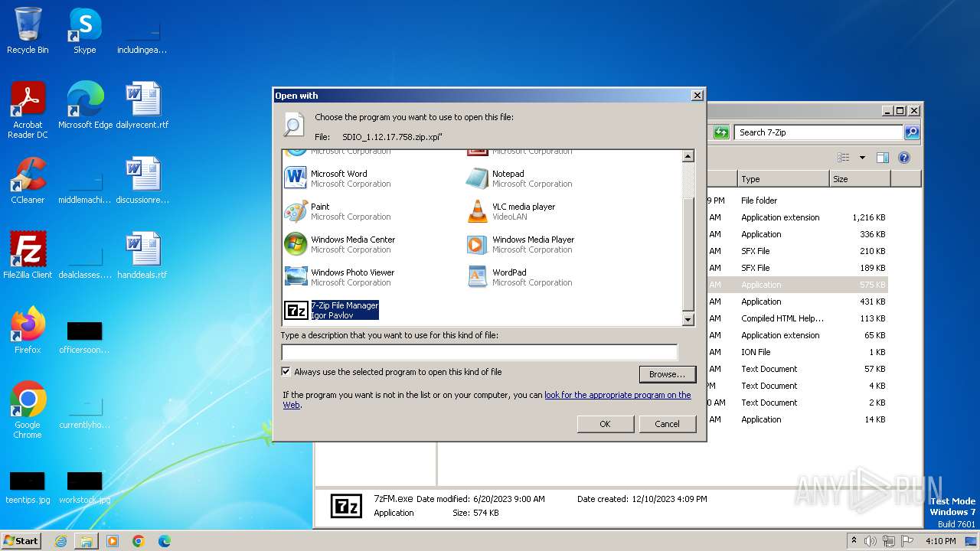Select Windows Media Center entry
980x551 pixels.
pyautogui.click(x=340, y=244)
